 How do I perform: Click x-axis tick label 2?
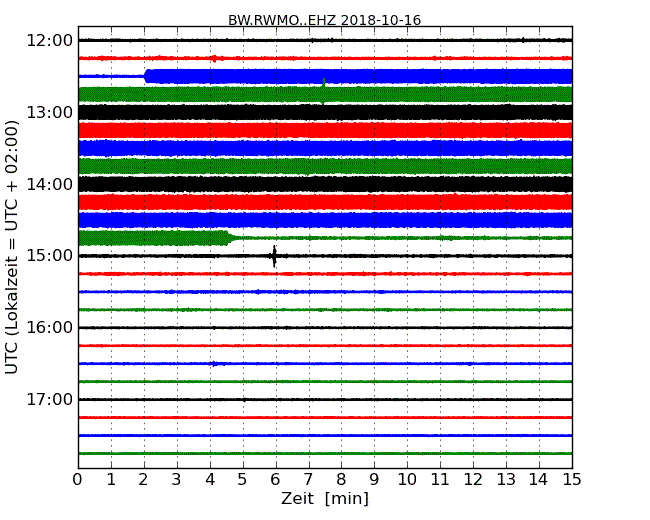tap(144, 480)
